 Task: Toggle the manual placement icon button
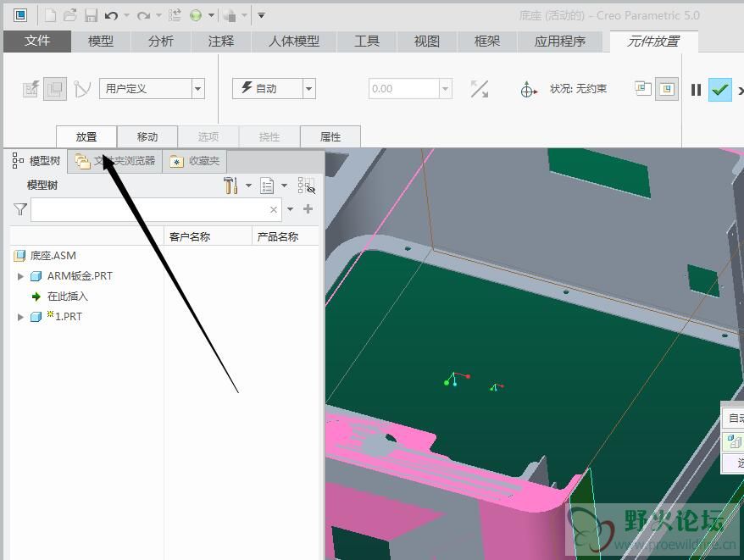click(55, 89)
